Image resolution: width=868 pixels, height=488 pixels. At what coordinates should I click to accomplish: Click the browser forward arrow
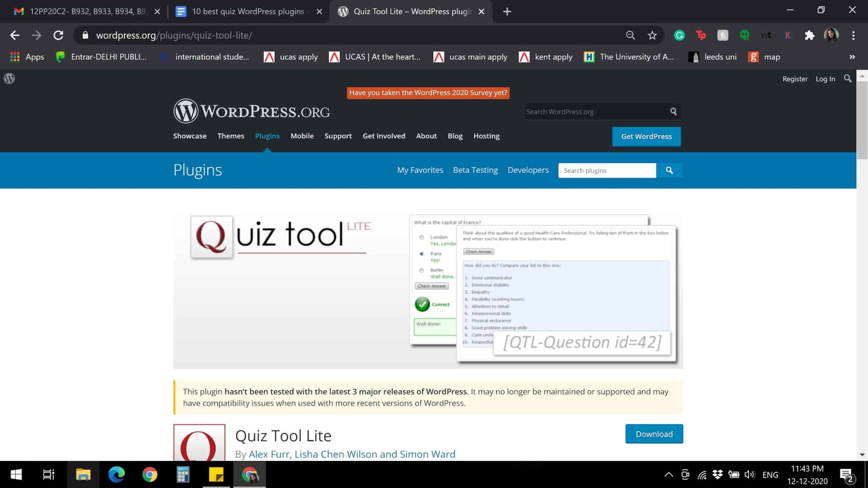37,35
